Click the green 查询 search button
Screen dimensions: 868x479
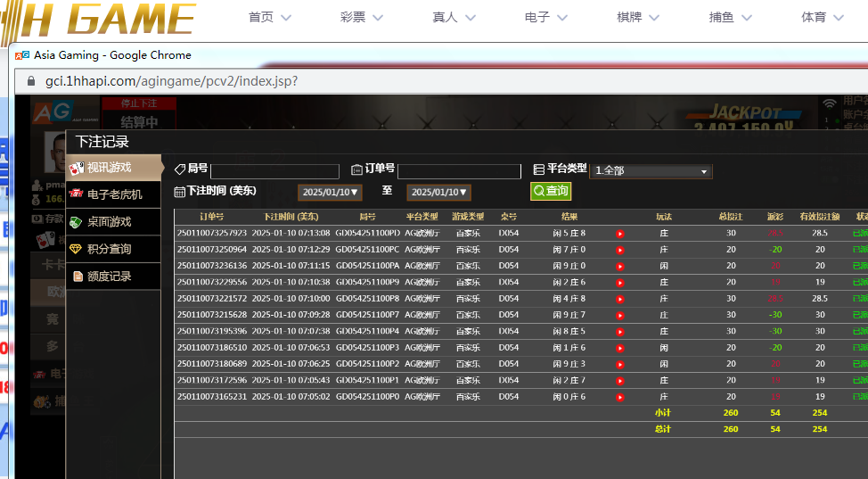click(551, 192)
